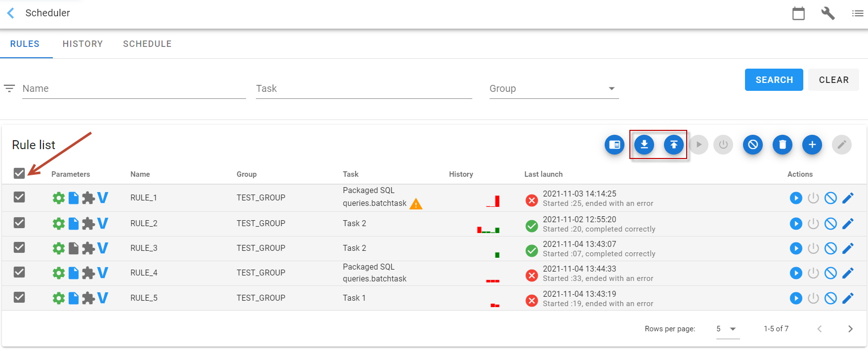Click the upload rules icon button
Screen dimensions: 868x355
(x=674, y=145)
